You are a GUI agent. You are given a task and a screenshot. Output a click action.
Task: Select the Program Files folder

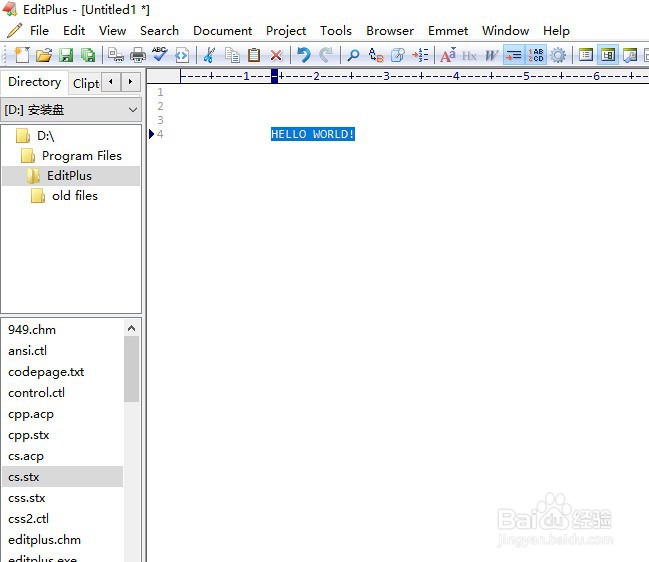point(82,156)
